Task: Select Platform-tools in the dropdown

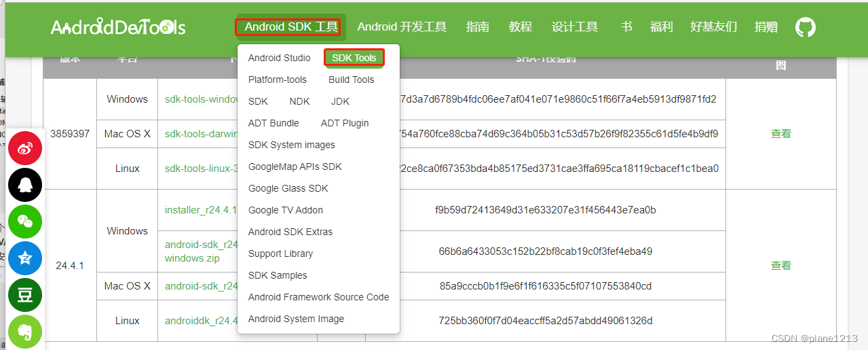Action: 278,80
